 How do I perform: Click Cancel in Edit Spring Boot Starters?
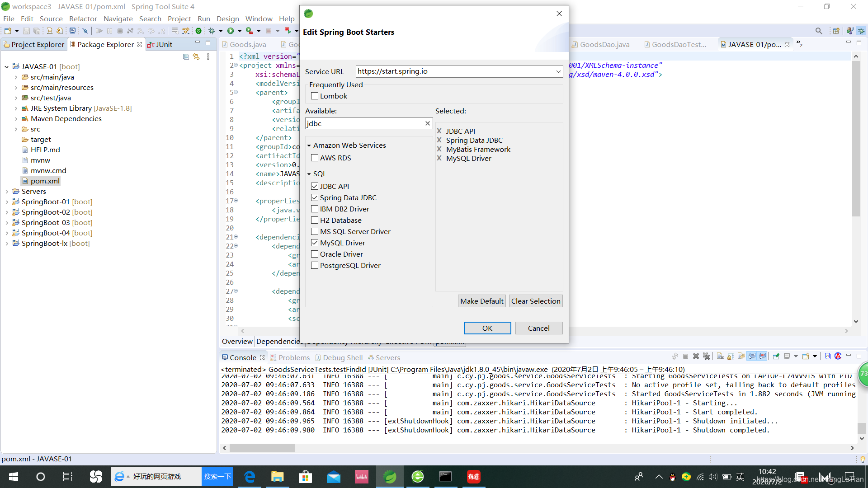[x=539, y=328]
